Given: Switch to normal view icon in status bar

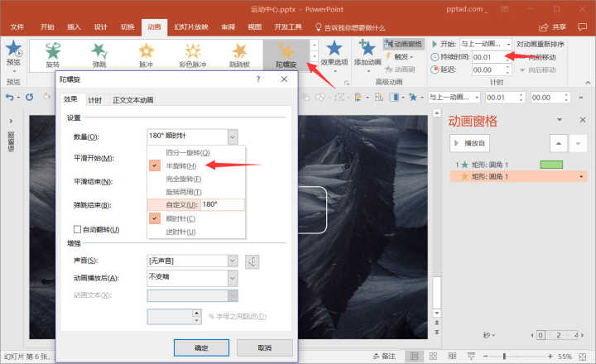Looking at the screenshot, I should 414,356.
